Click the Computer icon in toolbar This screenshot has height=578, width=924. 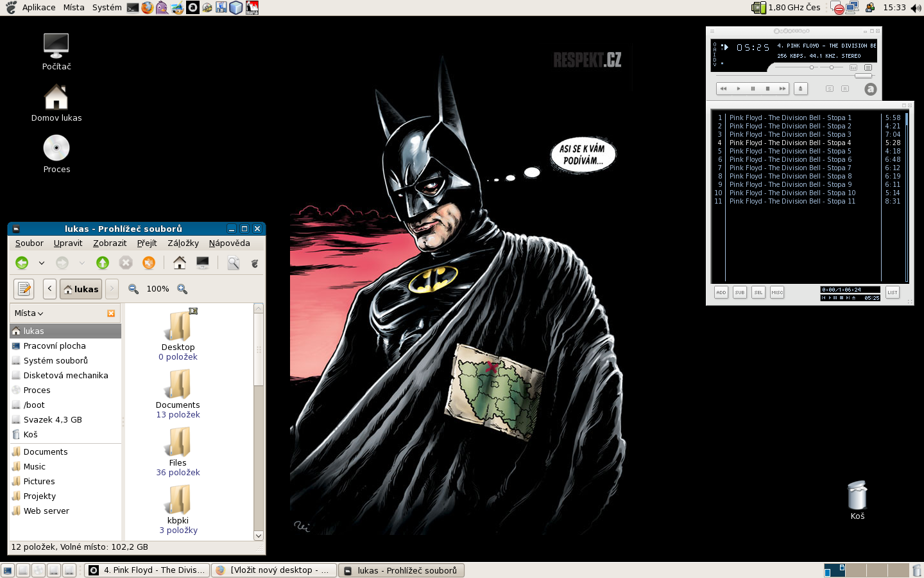(x=203, y=263)
